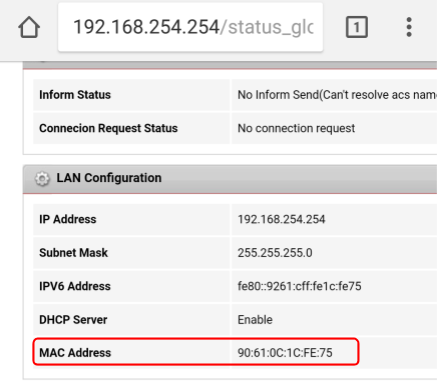
Task: Tap the browser Home icon
Action: (29, 27)
